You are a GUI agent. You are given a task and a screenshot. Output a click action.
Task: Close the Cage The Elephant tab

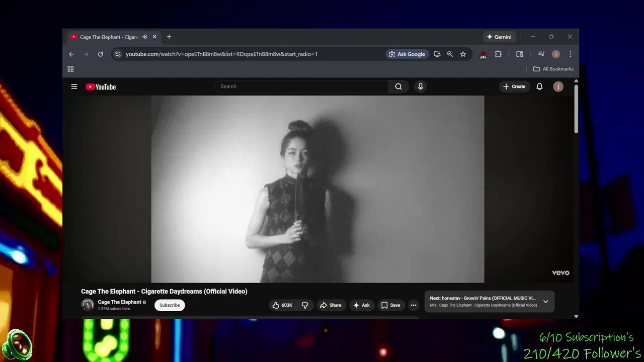(x=154, y=37)
